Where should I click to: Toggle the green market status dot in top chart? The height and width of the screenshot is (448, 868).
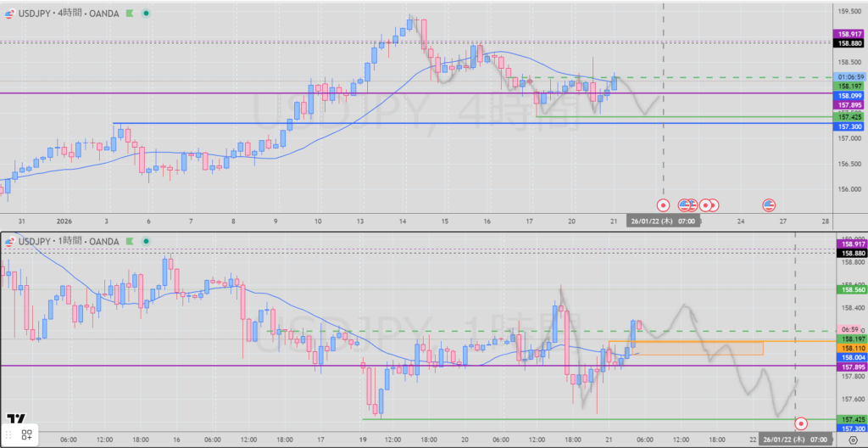[x=147, y=14]
